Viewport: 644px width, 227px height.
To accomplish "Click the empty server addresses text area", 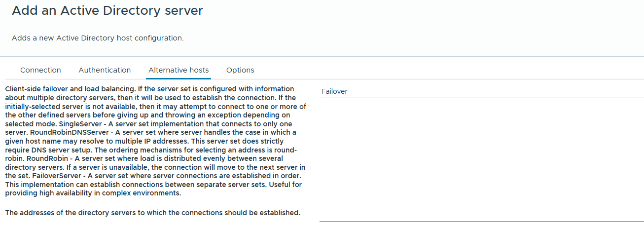I will (x=481, y=159).
